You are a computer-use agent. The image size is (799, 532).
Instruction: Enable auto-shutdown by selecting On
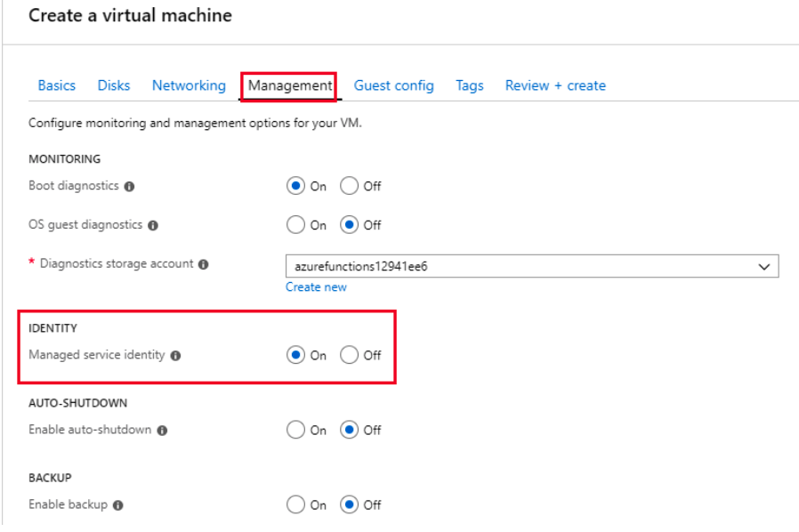pos(295,431)
